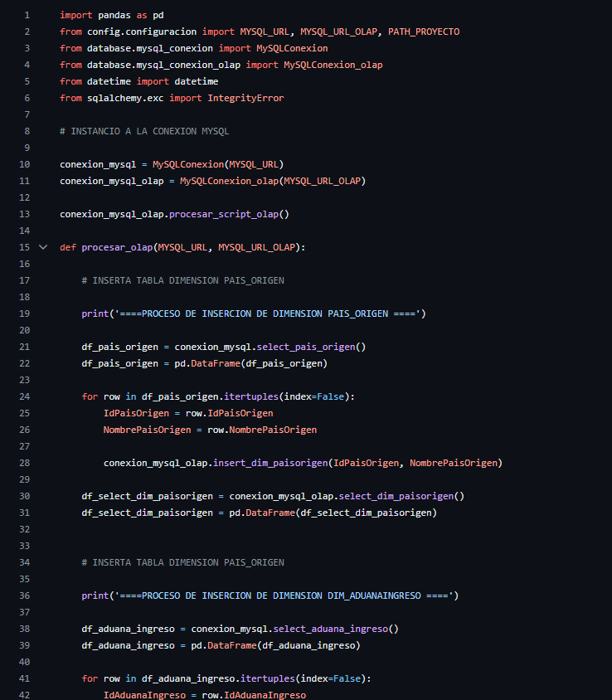Screen dimensions: 612x700
Task: Click the comment INSTANCIO A LA CONEXION MYSQL
Action: 144,131
